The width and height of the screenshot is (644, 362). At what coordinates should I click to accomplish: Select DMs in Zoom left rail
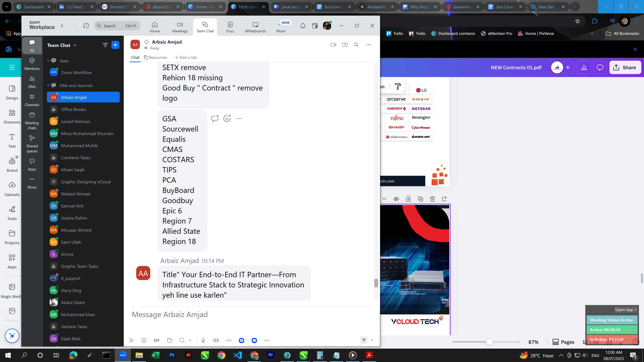32,82
